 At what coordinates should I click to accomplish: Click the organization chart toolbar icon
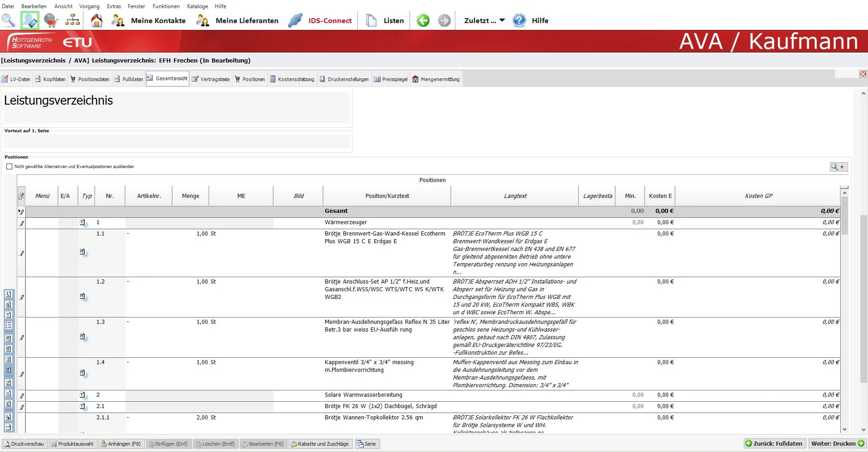(x=72, y=20)
